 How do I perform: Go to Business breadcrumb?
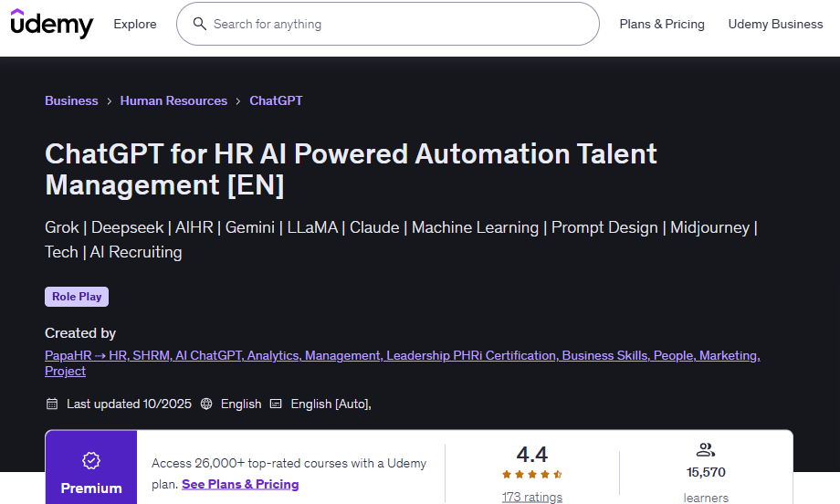point(71,100)
